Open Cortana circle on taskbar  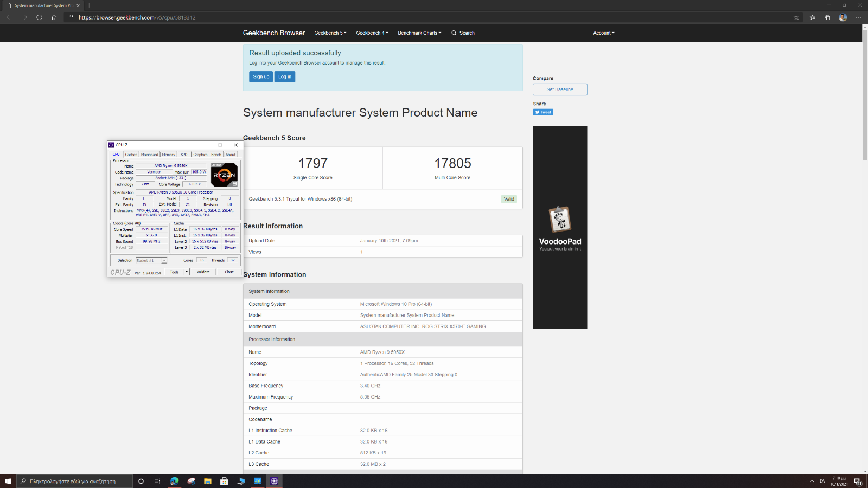pos(141,481)
